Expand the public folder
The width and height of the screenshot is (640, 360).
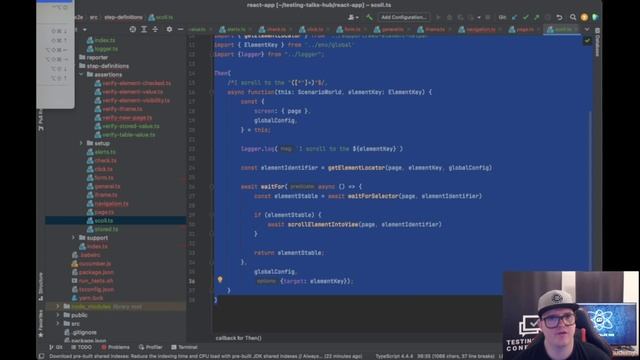pyautogui.click(x=58, y=315)
